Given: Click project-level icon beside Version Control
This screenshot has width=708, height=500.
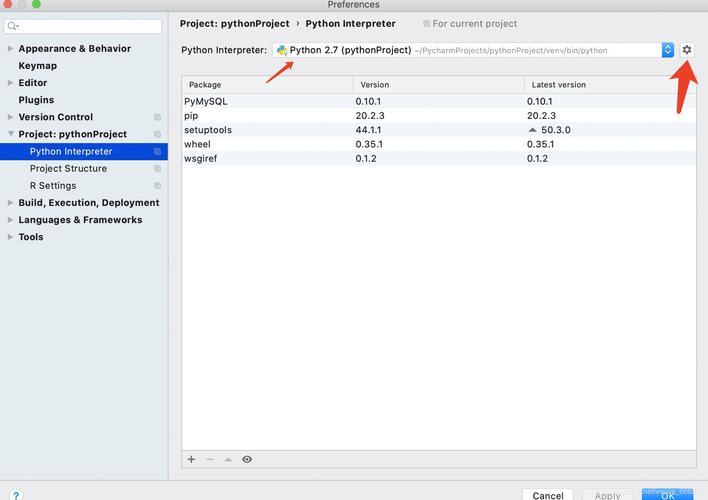Looking at the screenshot, I should [157, 117].
